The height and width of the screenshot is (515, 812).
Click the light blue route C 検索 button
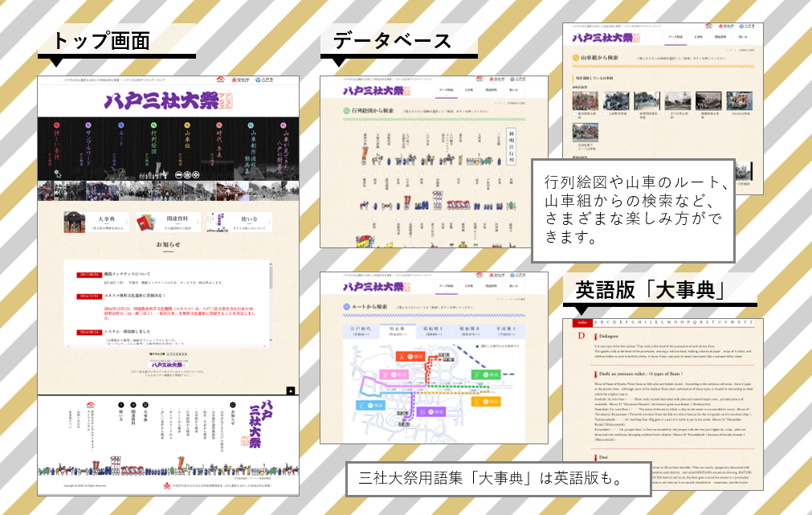point(370,405)
